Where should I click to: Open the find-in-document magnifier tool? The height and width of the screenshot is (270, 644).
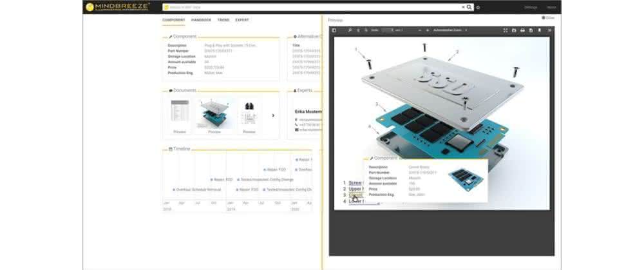pos(350,30)
